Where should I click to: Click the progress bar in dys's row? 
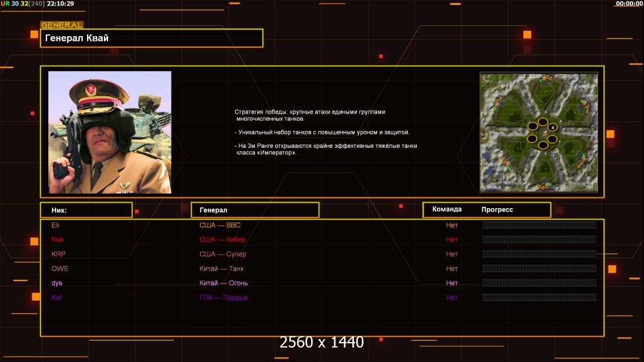(x=539, y=283)
